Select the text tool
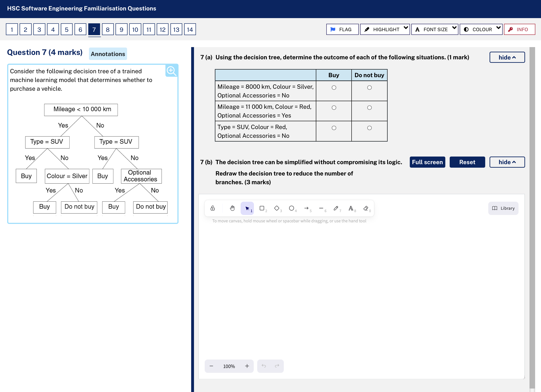The image size is (541, 392). coord(351,208)
